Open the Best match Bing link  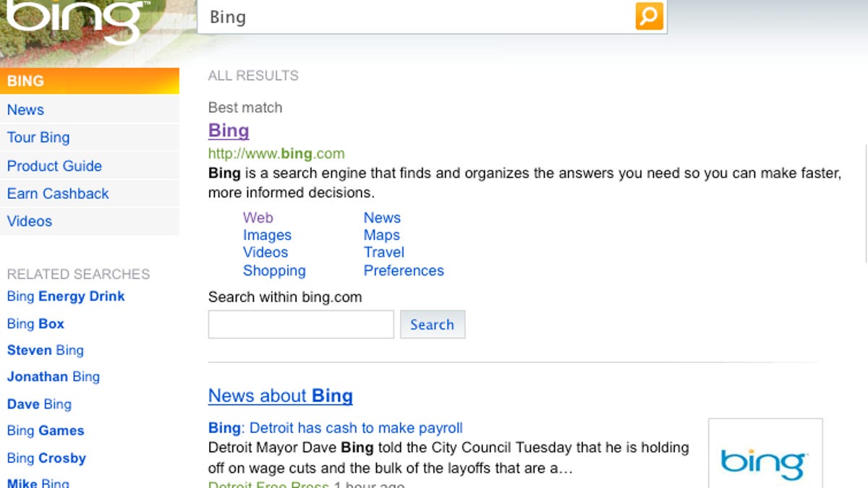click(229, 131)
